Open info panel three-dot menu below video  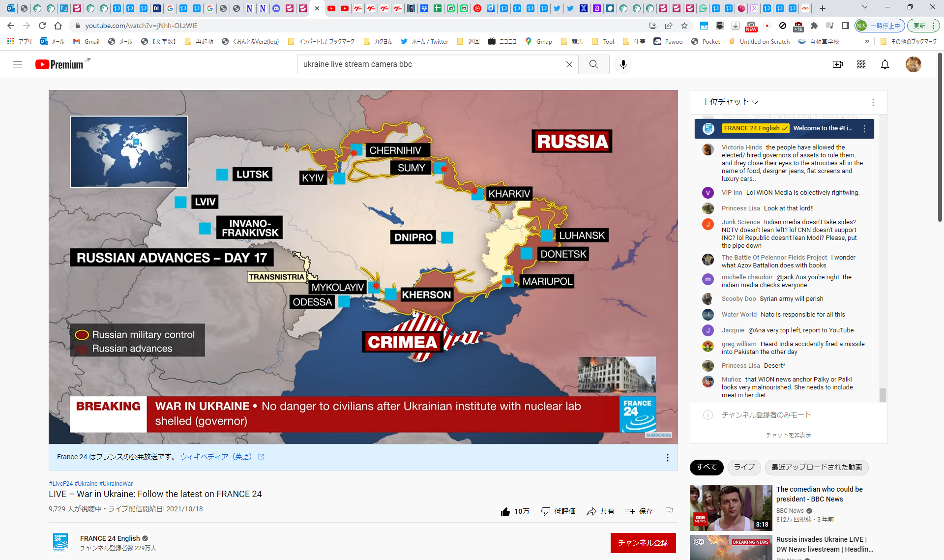667,458
